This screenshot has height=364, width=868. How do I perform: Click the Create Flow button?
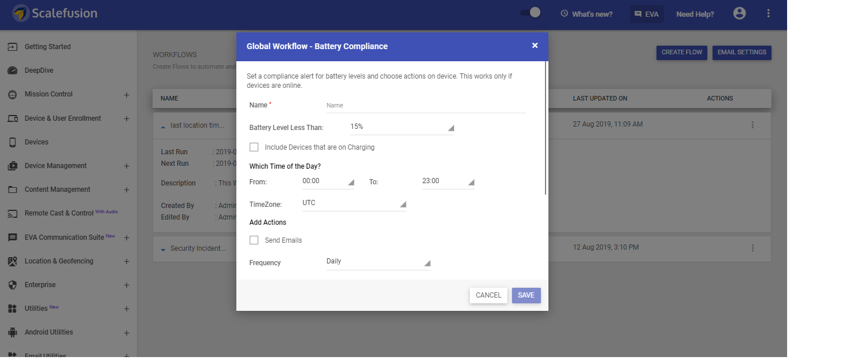point(682,53)
